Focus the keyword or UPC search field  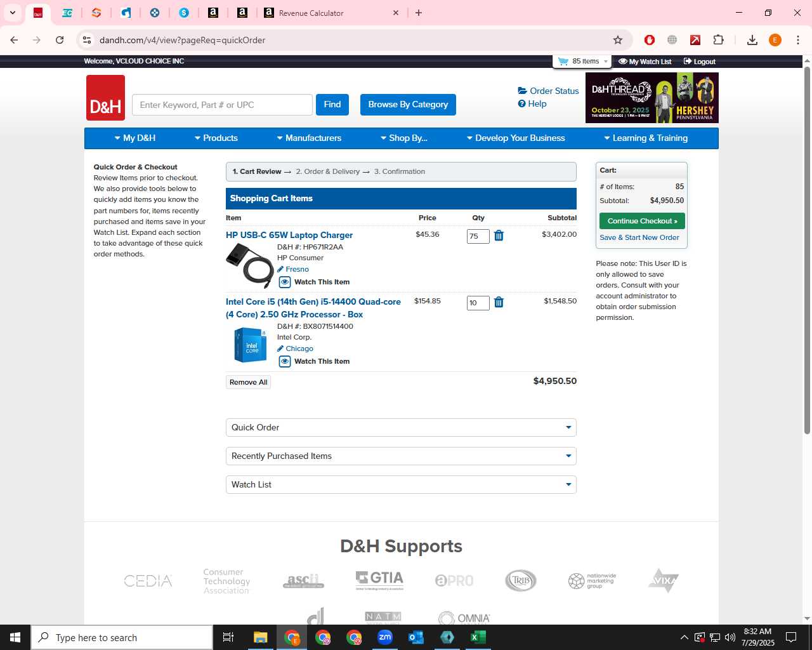click(x=222, y=105)
